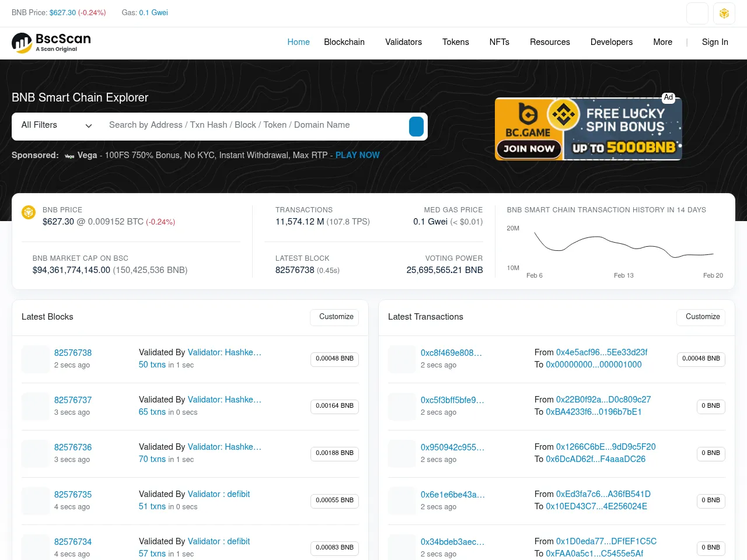Image resolution: width=747 pixels, height=560 pixels.
Task: Click transaction icon beside 0x950942c955
Action: (402, 453)
